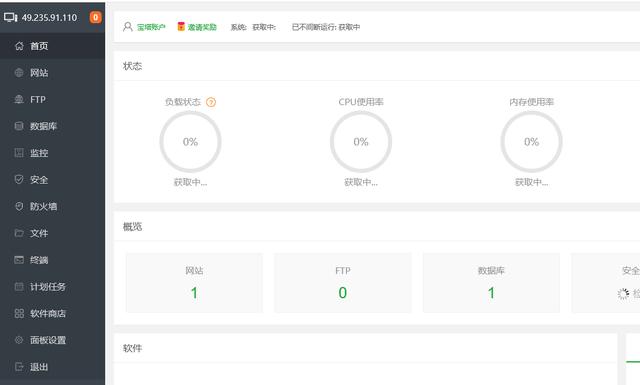Screen dimensions: 640x385
Task: Click the firewall icon beside 防火墙
Action: click(x=19, y=207)
